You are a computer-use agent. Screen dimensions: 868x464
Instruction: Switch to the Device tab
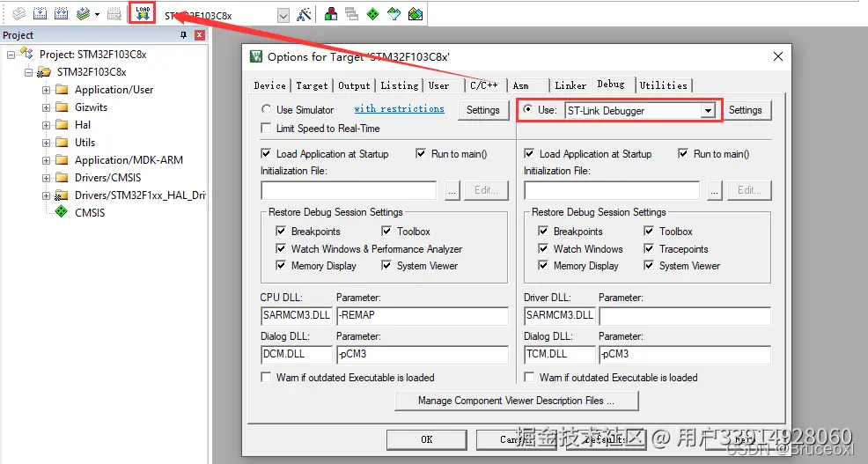[x=269, y=85]
